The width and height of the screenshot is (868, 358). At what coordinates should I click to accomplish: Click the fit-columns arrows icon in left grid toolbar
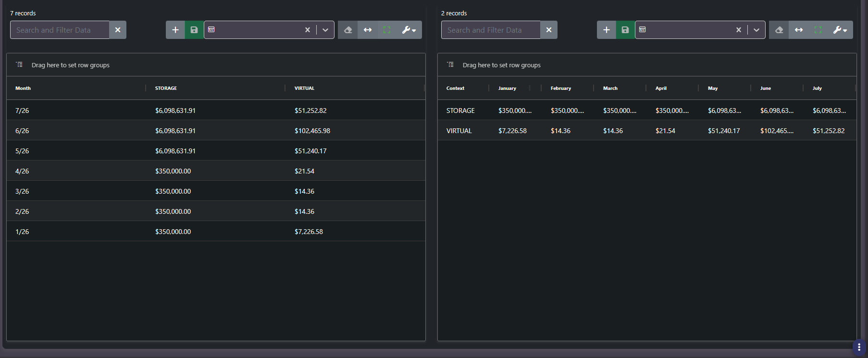coord(368,30)
